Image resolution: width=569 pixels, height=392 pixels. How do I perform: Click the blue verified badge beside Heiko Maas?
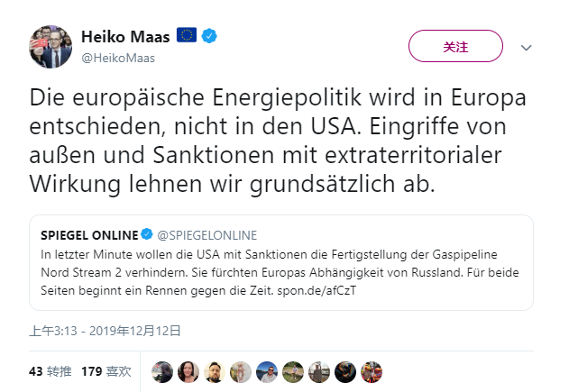(x=209, y=36)
